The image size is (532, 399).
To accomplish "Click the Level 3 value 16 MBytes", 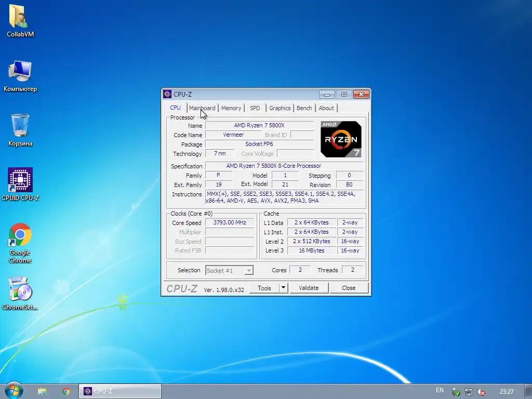I will pyautogui.click(x=312, y=250).
